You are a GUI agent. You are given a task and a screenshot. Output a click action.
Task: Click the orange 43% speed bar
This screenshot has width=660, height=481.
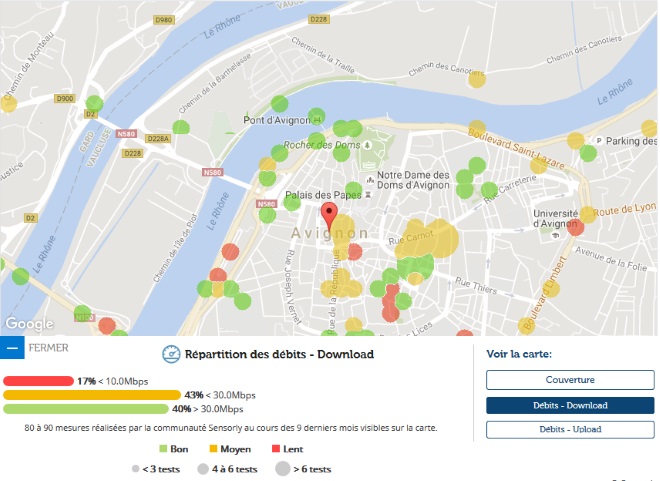click(x=92, y=395)
